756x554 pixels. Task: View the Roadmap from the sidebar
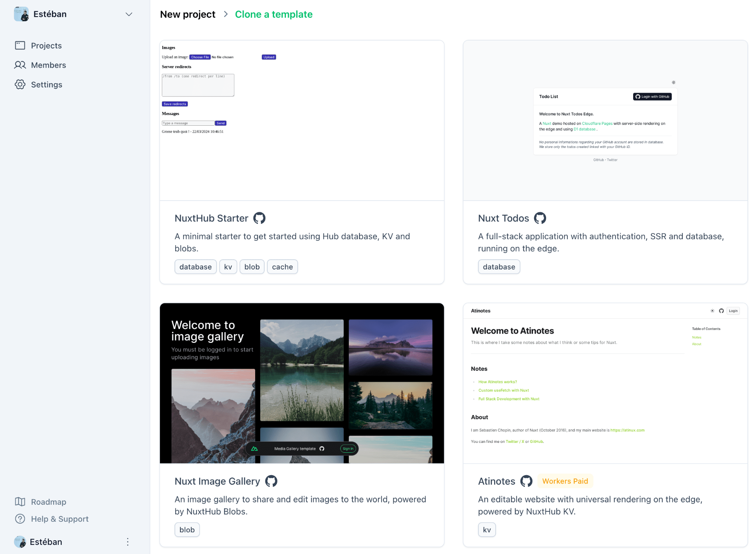[48, 502]
